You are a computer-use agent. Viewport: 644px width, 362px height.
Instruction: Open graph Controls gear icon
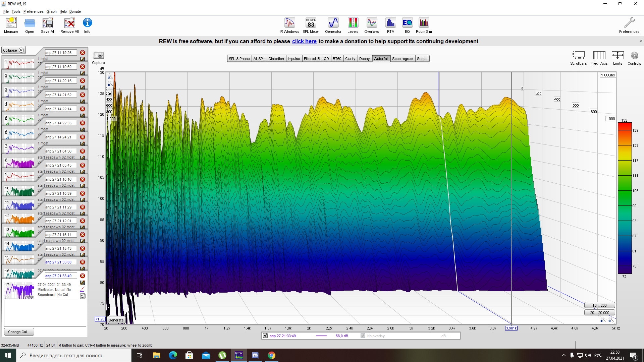634,56
